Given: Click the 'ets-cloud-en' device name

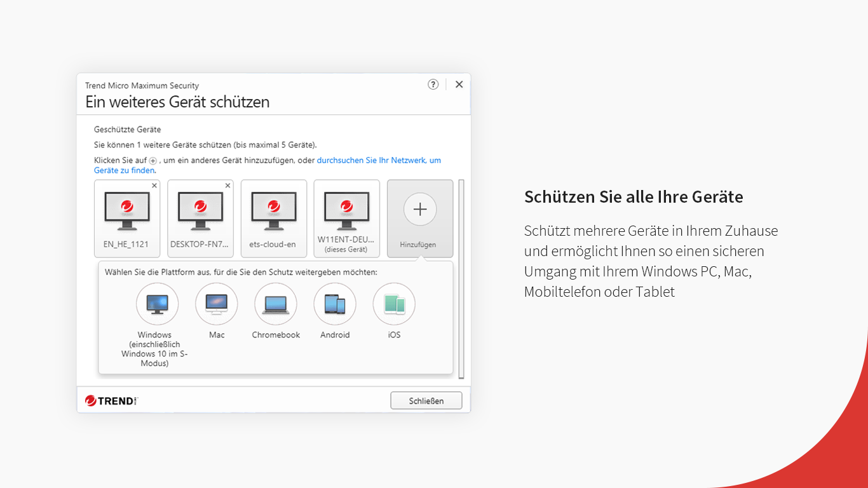Looking at the screenshot, I should [x=274, y=244].
